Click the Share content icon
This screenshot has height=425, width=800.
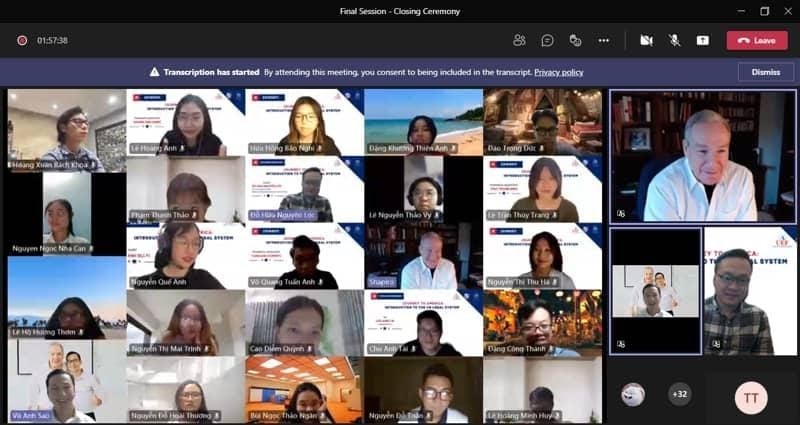[702, 40]
